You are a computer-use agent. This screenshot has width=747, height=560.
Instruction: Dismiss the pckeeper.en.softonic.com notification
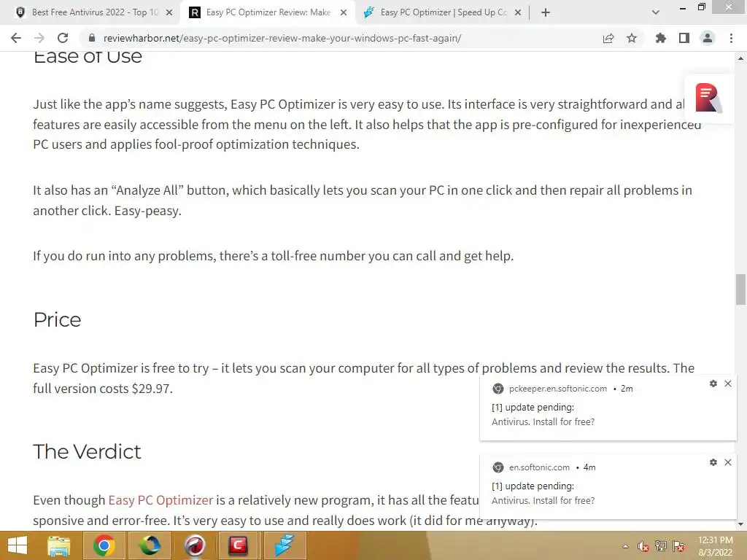point(728,384)
